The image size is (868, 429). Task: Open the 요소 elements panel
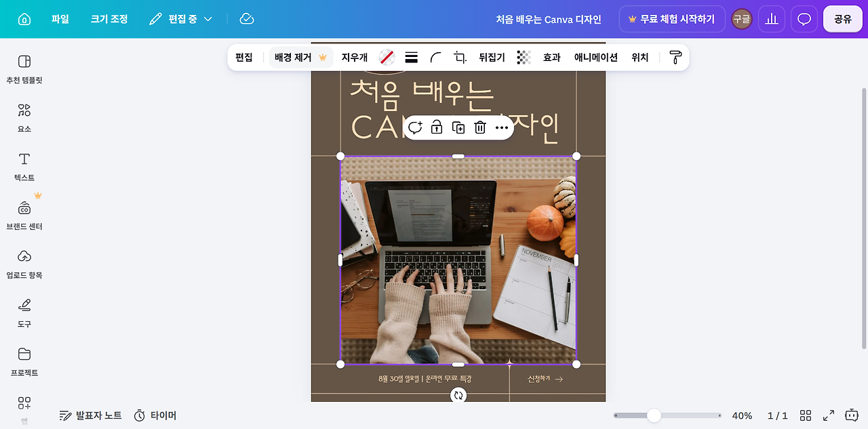(24, 117)
